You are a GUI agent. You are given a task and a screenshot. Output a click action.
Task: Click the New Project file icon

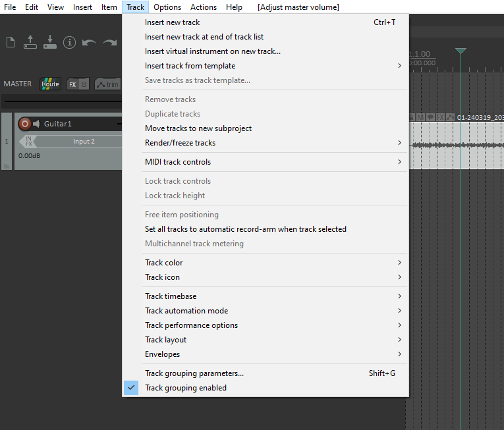click(x=11, y=43)
